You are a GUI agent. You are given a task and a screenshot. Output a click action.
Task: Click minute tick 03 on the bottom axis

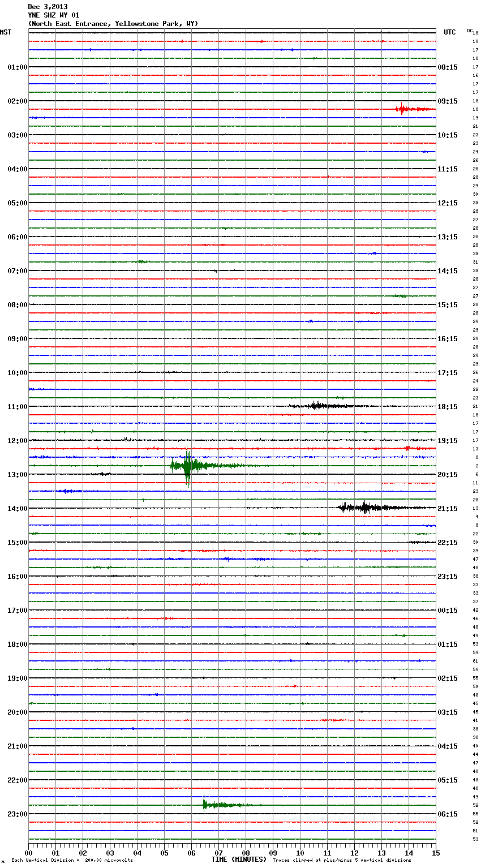pyautogui.click(x=110, y=853)
